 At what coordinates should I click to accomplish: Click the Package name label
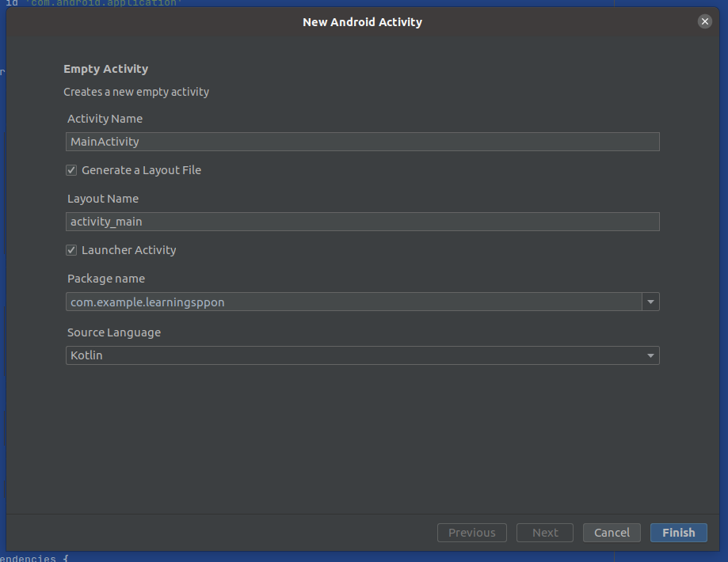pos(106,279)
